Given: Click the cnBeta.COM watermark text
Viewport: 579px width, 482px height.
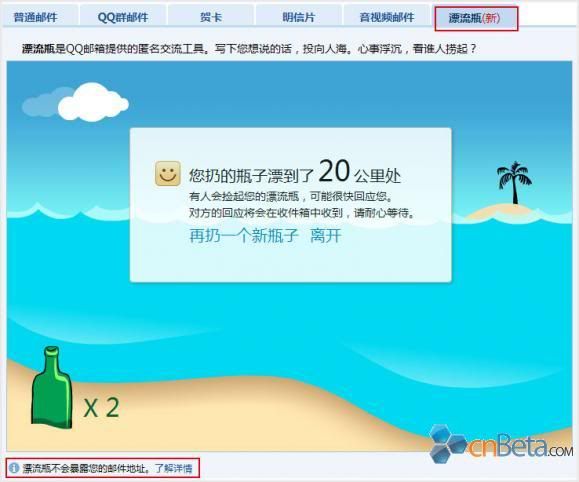Looking at the screenshot, I should pos(521,447).
